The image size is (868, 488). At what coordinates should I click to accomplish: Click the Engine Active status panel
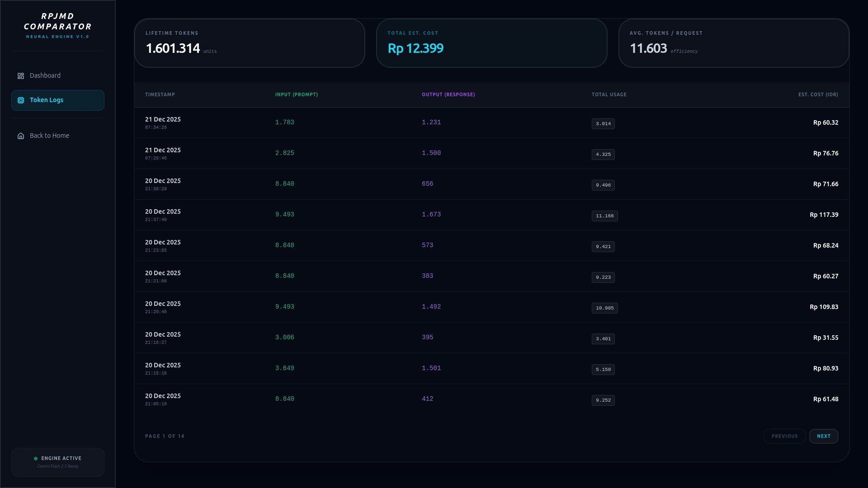tap(58, 462)
